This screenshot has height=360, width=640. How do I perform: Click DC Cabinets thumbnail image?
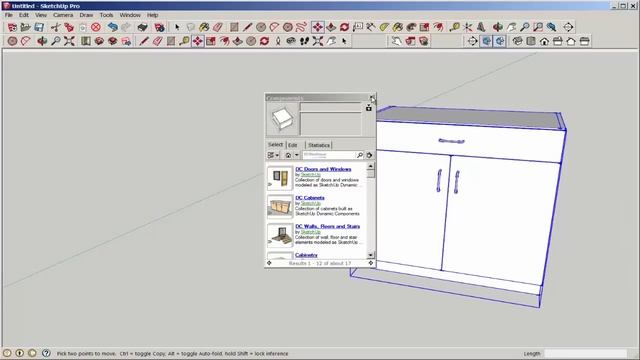pos(280,207)
